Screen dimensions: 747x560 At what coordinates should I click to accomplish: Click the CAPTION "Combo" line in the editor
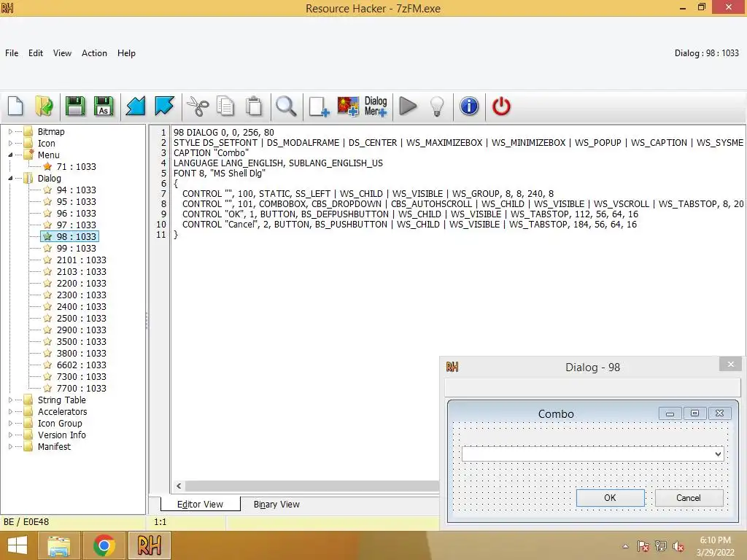click(211, 153)
